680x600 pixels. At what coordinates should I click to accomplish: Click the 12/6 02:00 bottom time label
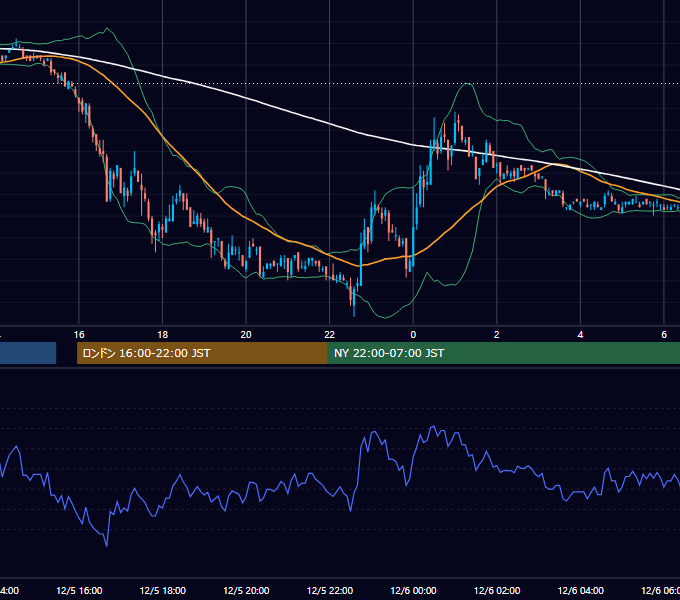[497, 590]
